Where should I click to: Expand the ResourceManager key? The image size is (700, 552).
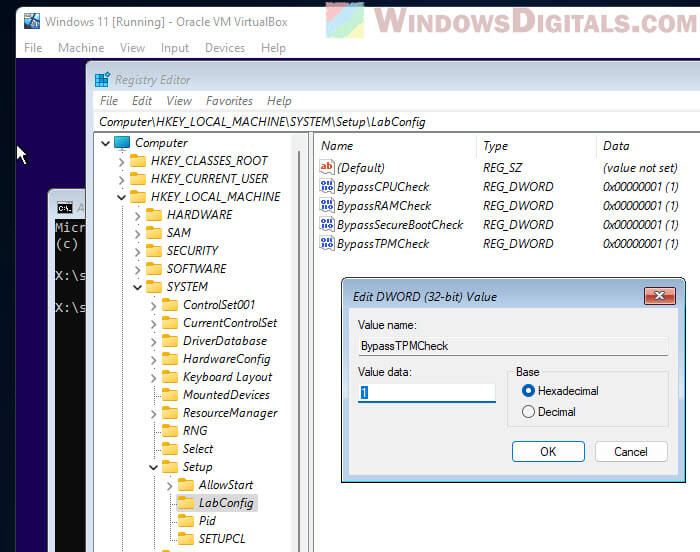154,414
